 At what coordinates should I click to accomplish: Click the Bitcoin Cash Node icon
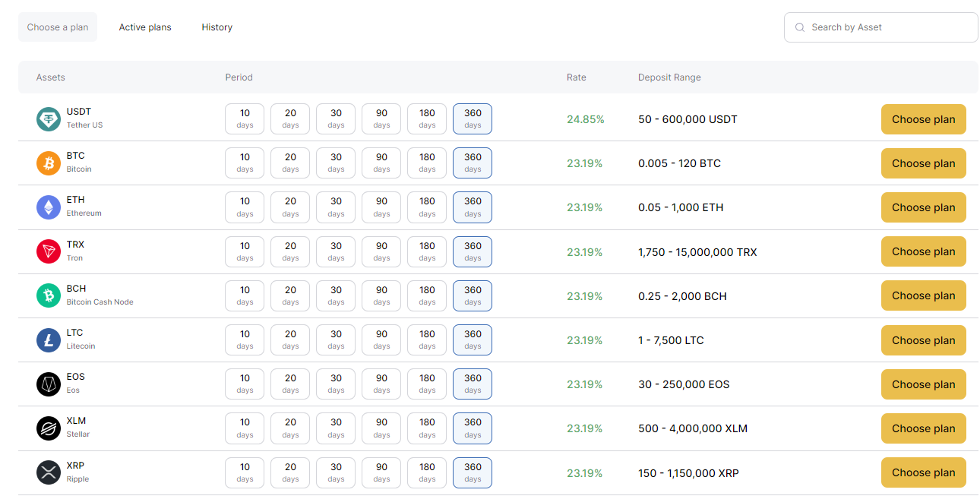click(49, 295)
